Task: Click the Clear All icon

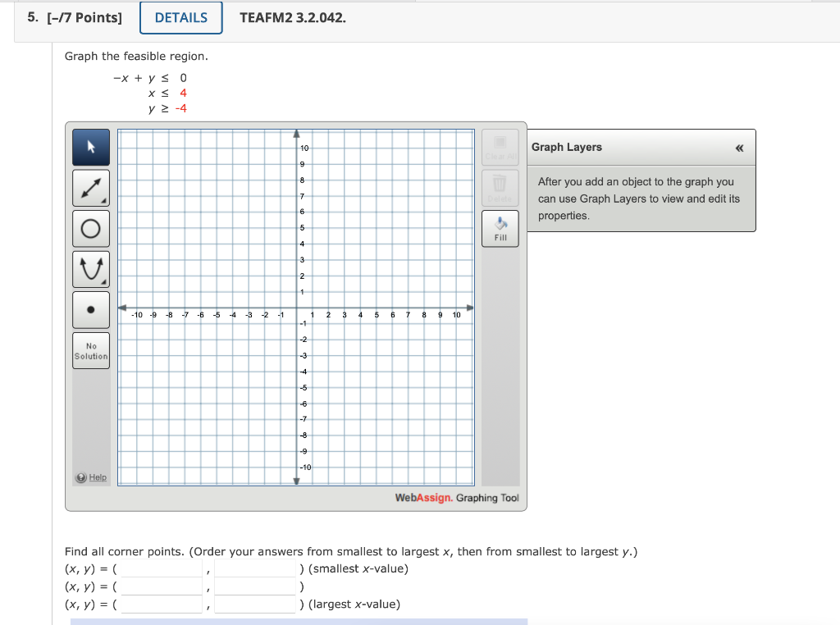Action: pos(500,147)
